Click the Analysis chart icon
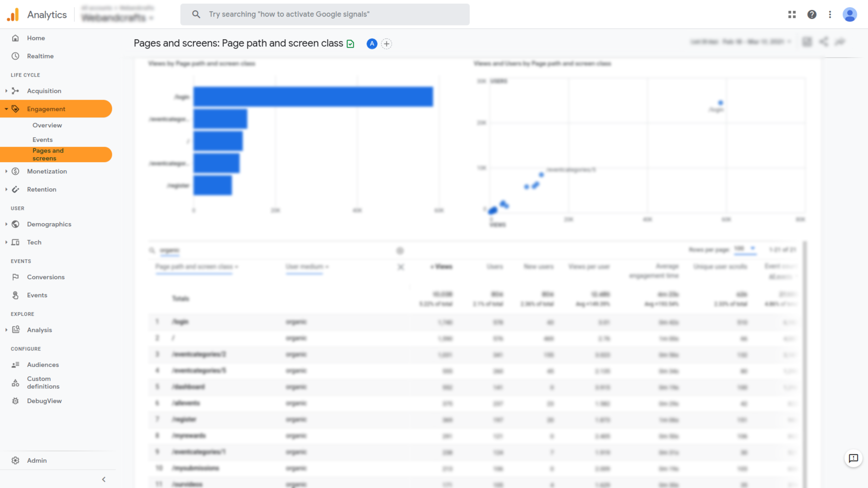868x488 pixels. [x=15, y=330]
